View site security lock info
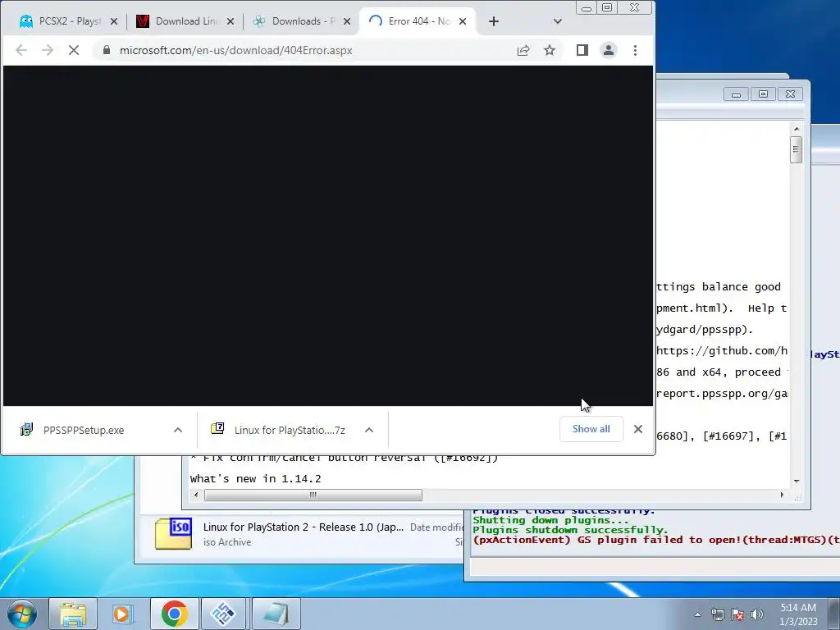 [106, 50]
